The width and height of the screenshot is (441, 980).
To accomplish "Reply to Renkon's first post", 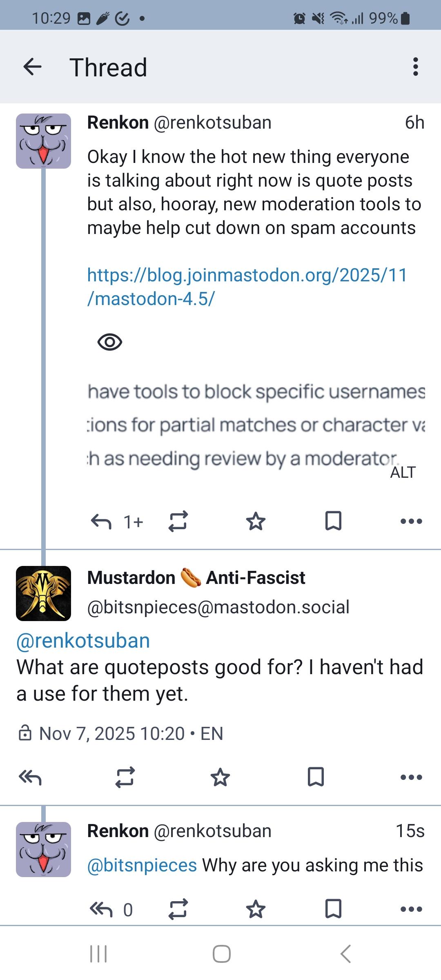I will click(101, 521).
